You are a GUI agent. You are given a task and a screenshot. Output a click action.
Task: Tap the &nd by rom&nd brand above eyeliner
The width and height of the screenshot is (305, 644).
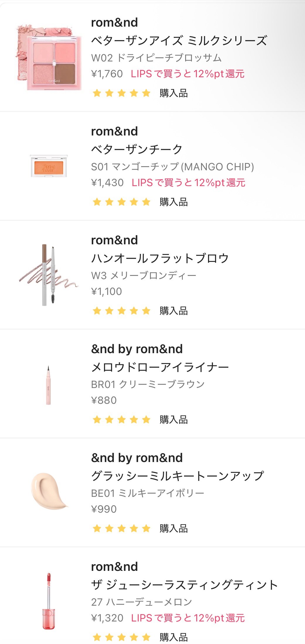tap(137, 349)
